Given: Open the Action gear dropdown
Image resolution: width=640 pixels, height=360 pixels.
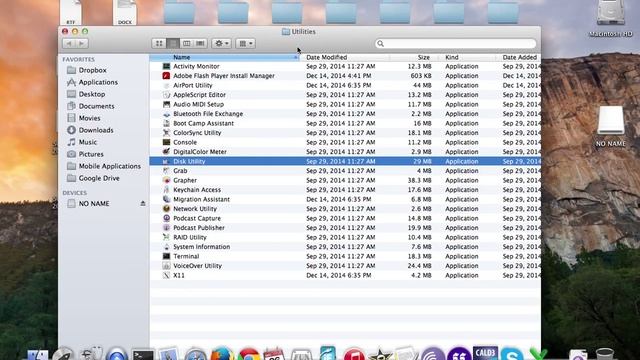Looking at the screenshot, I should 222,43.
